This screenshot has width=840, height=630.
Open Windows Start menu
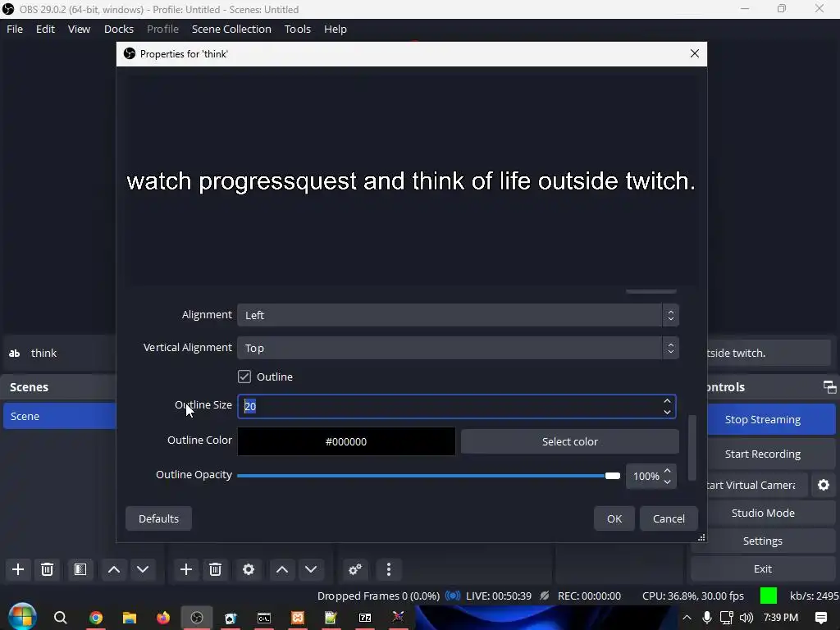click(22, 617)
